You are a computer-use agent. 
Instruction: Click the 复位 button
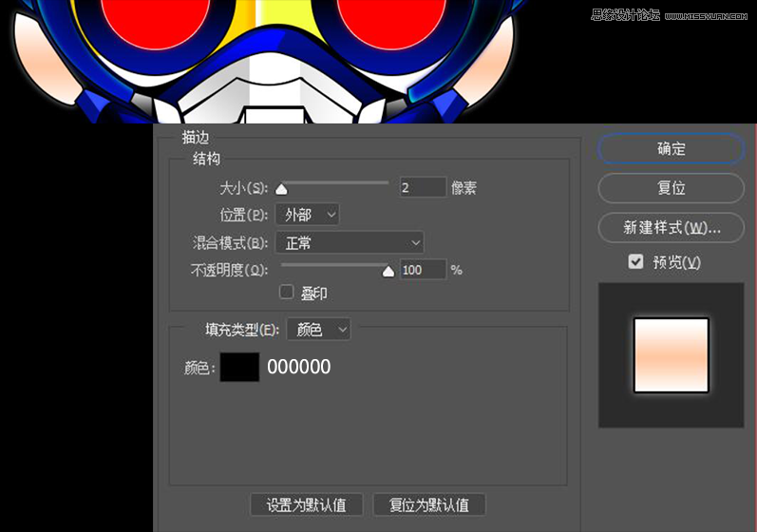coord(671,188)
